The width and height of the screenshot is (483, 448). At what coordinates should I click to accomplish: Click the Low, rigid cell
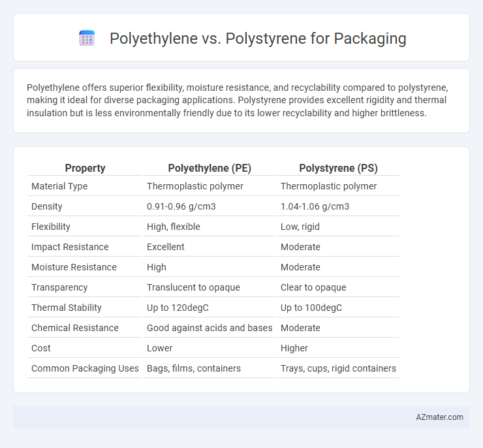pyautogui.click(x=300, y=227)
